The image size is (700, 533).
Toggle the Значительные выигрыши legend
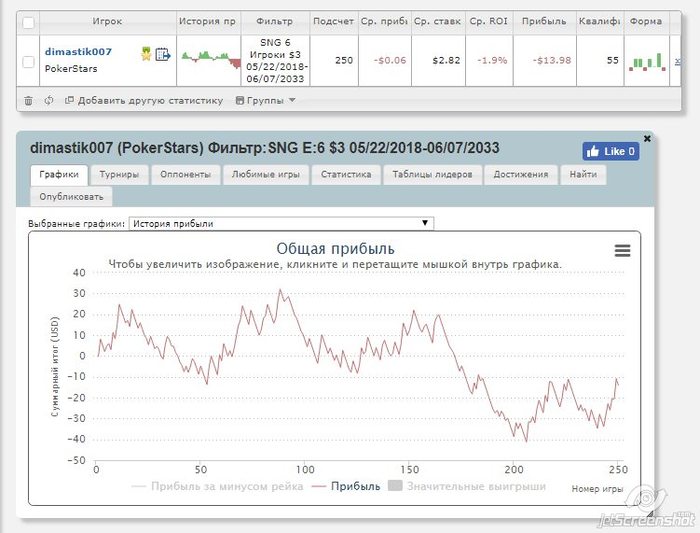pos(467,486)
